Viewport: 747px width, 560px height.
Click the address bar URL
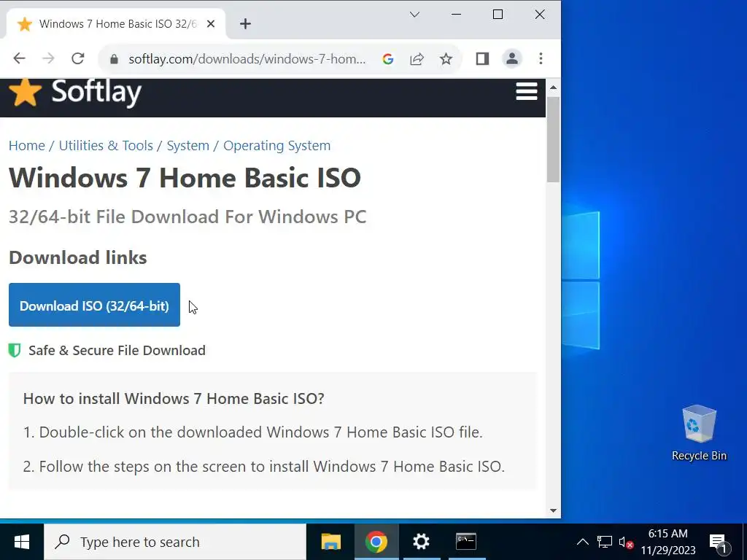pyautogui.click(x=247, y=59)
